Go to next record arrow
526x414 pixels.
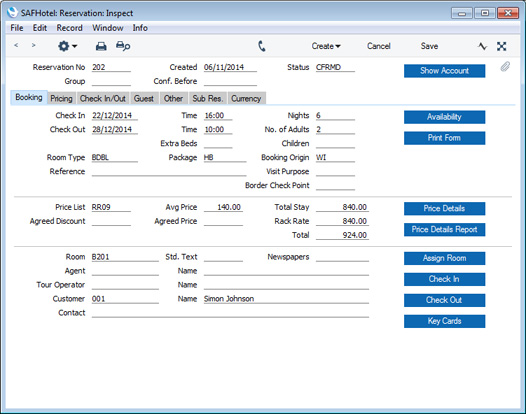tap(33, 45)
